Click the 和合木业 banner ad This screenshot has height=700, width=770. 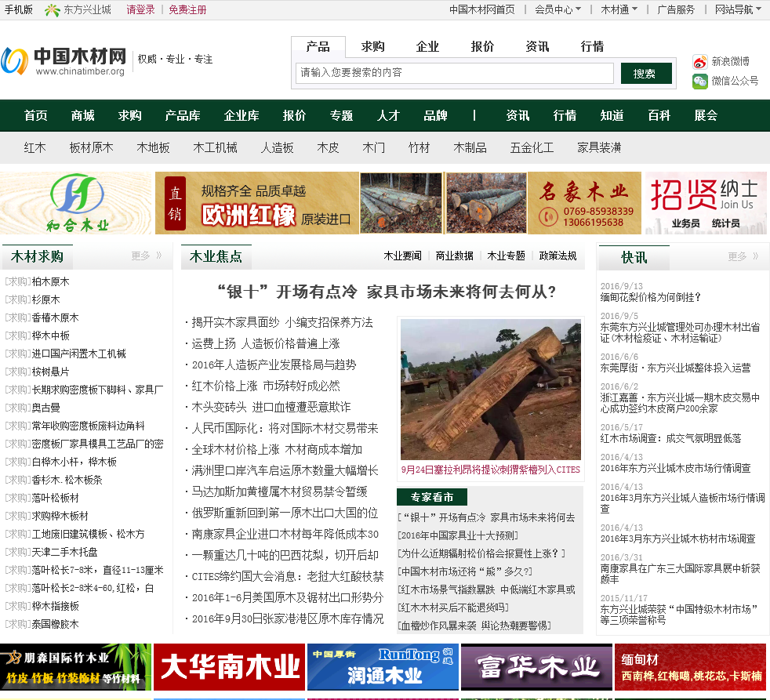[76, 203]
